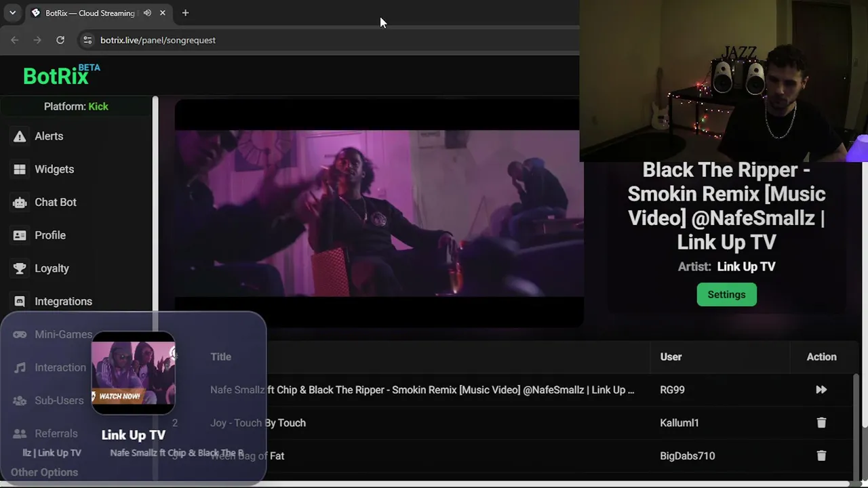Click the Title column header
This screenshot has width=868, height=488.
[220, 357]
